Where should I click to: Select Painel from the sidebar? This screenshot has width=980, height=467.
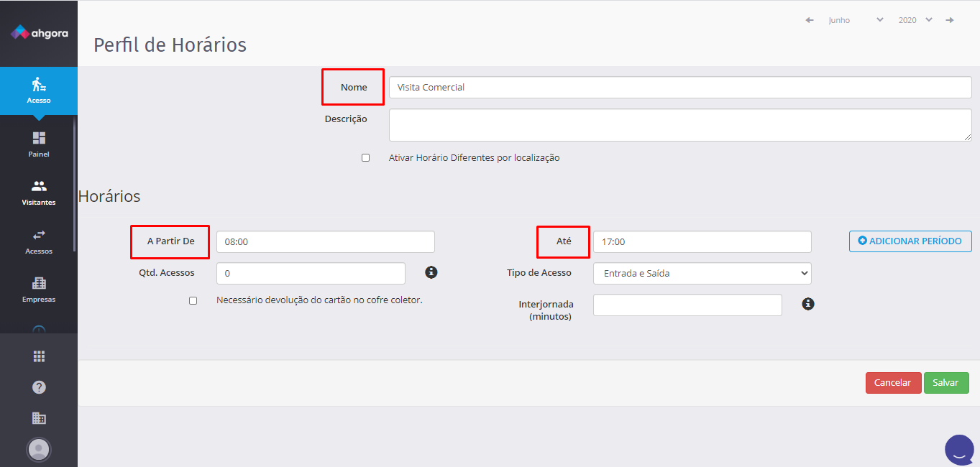click(x=39, y=142)
